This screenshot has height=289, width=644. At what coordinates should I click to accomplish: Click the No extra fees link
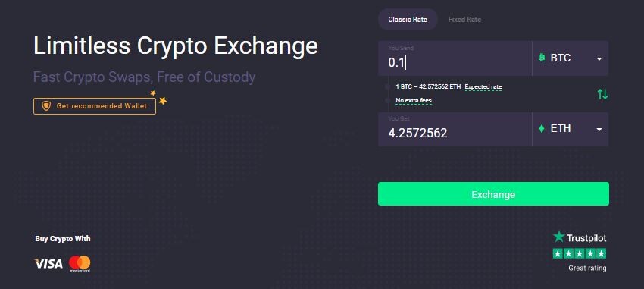414,101
